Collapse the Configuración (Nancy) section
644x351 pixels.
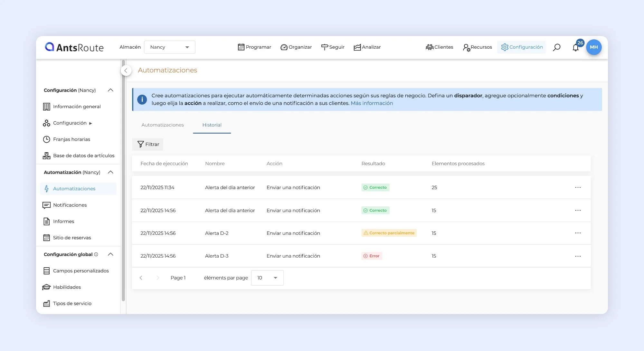point(110,90)
